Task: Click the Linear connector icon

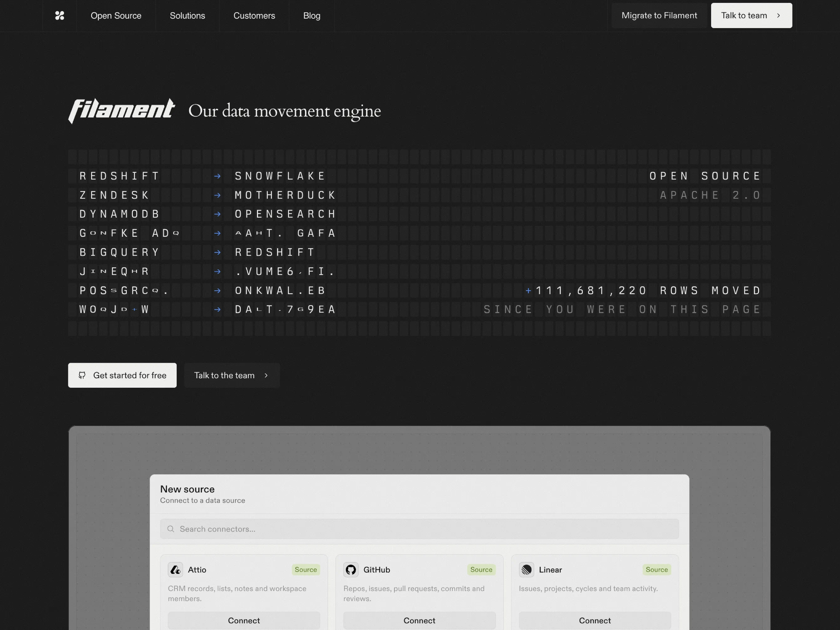Action: click(526, 570)
